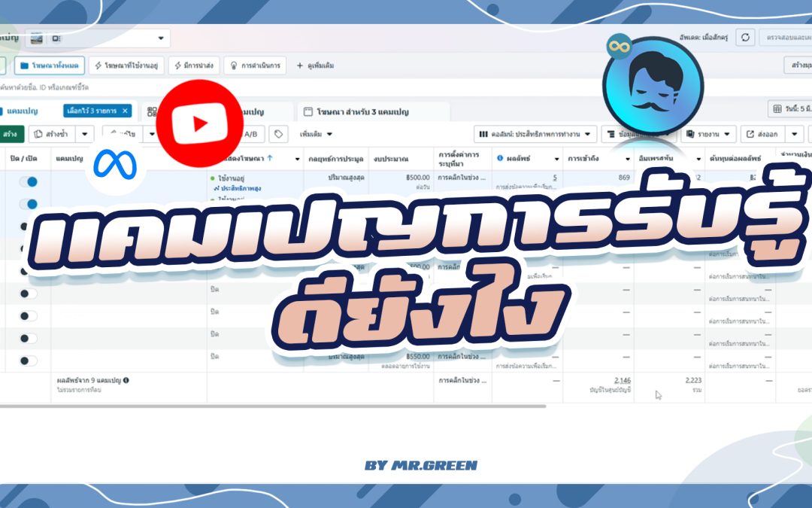Open the arrow next to สร้างซ้ำ

coord(84,134)
